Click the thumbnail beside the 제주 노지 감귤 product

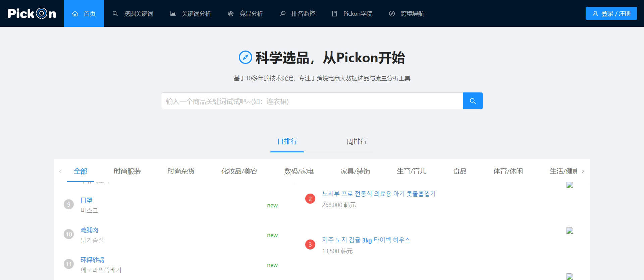tap(570, 230)
